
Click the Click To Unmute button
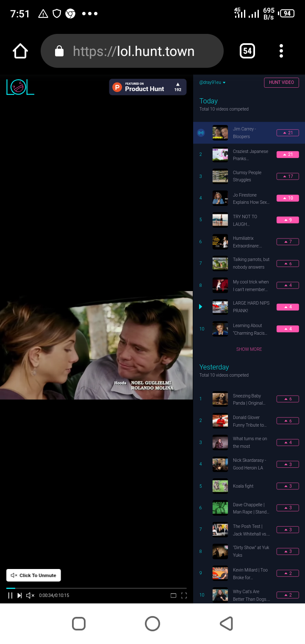[34, 575]
